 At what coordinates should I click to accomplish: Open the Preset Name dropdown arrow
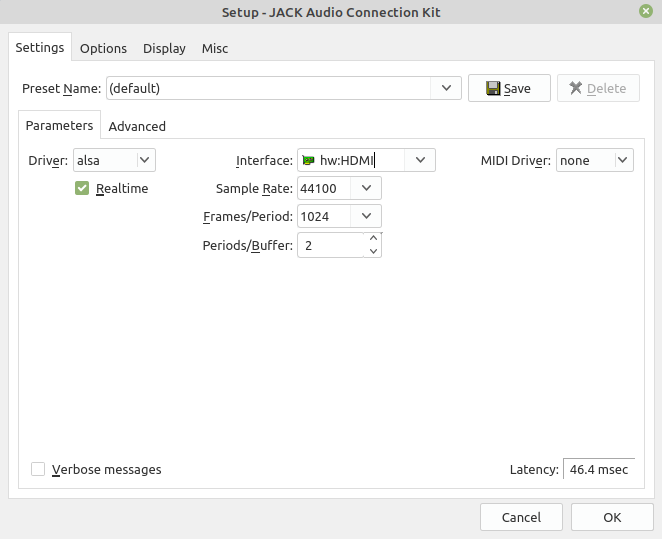(x=446, y=88)
